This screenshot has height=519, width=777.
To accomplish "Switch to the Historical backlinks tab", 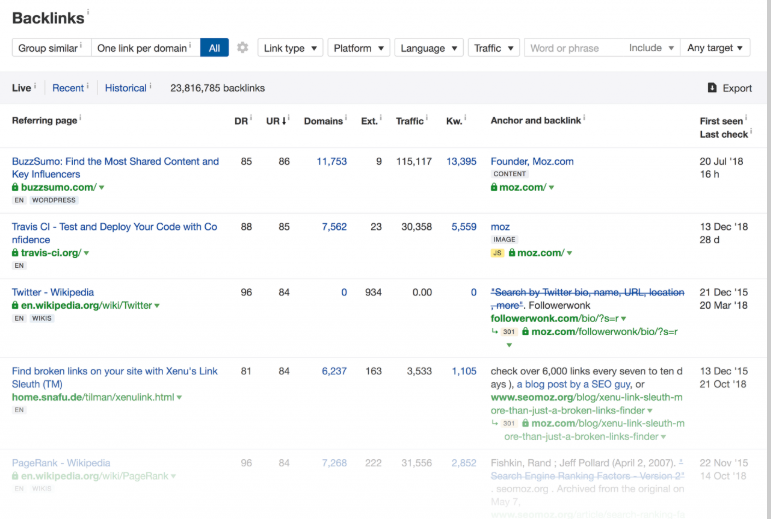I will point(125,88).
